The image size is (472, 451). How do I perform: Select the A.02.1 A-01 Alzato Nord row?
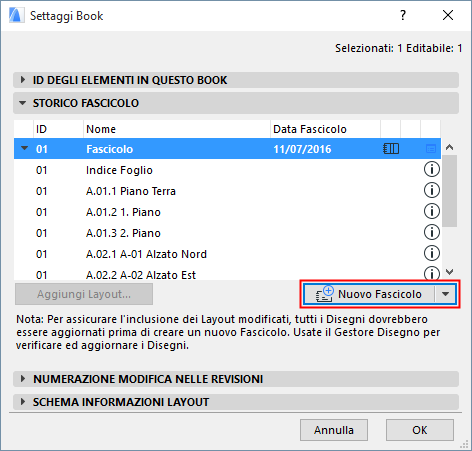click(x=227, y=254)
